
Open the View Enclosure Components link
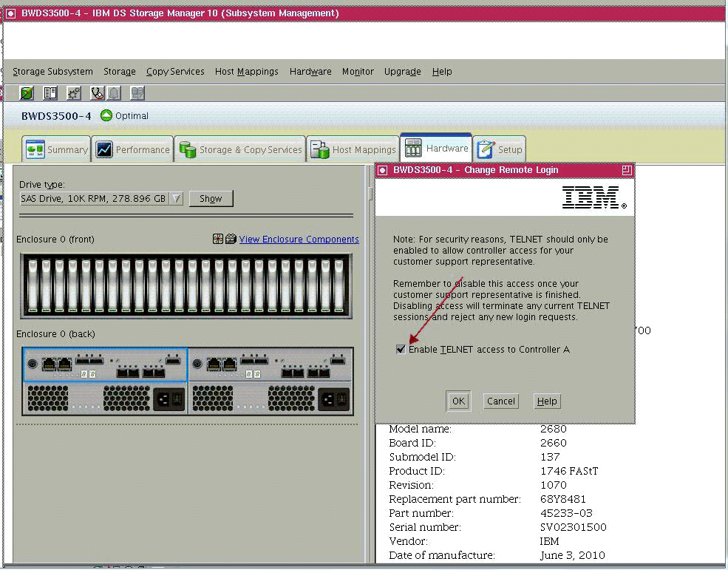(299, 239)
